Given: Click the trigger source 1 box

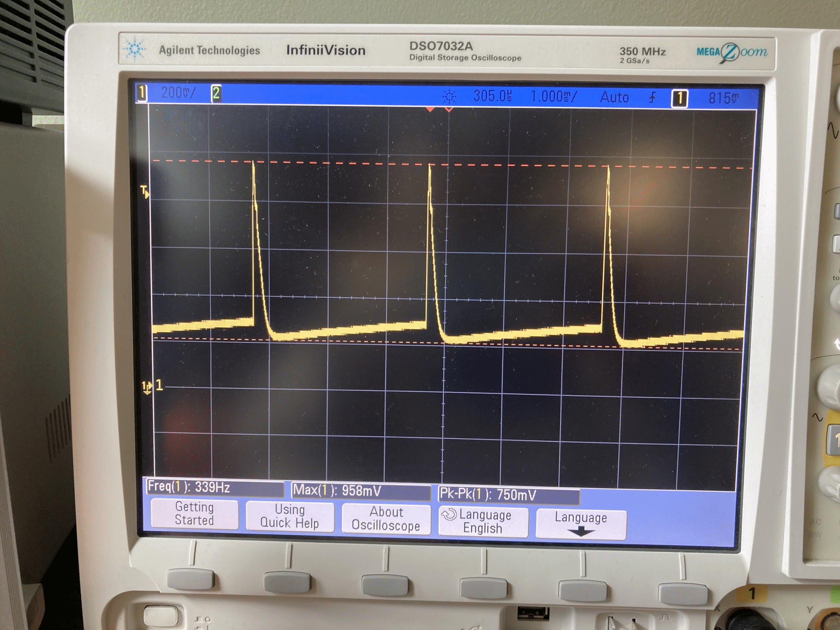Looking at the screenshot, I should click(x=680, y=99).
